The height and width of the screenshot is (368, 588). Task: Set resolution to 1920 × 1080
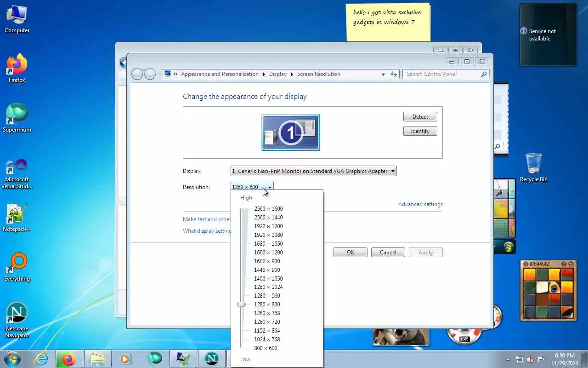tap(268, 235)
